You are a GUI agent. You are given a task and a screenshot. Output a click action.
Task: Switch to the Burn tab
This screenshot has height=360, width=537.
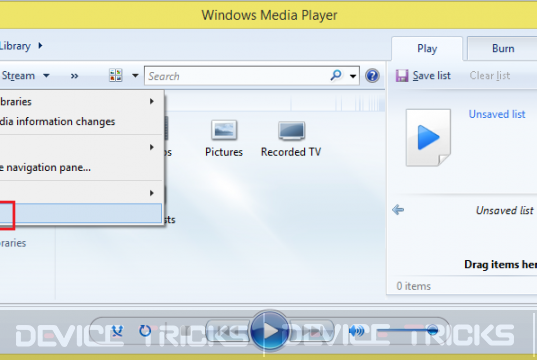(503, 49)
